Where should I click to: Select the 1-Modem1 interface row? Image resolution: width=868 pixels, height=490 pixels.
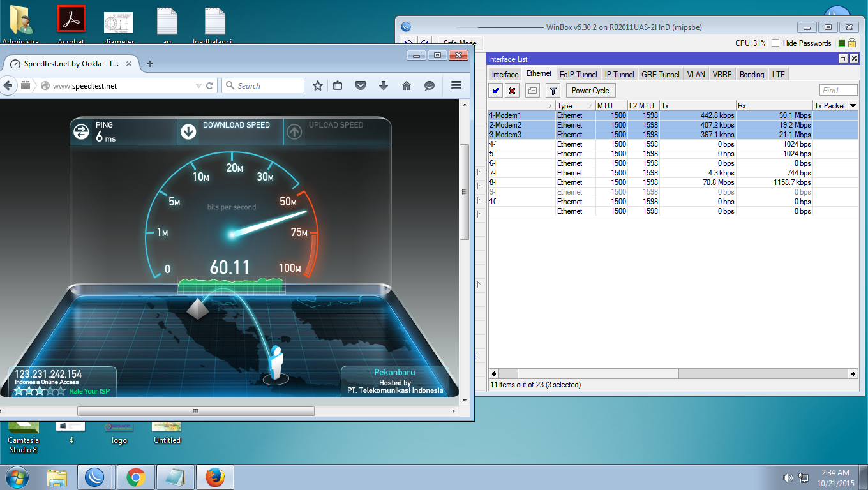coord(673,115)
